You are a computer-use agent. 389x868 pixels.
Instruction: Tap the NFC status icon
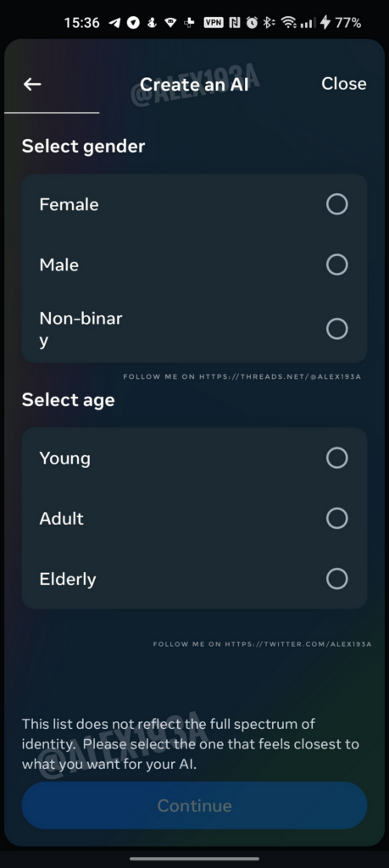tap(235, 23)
